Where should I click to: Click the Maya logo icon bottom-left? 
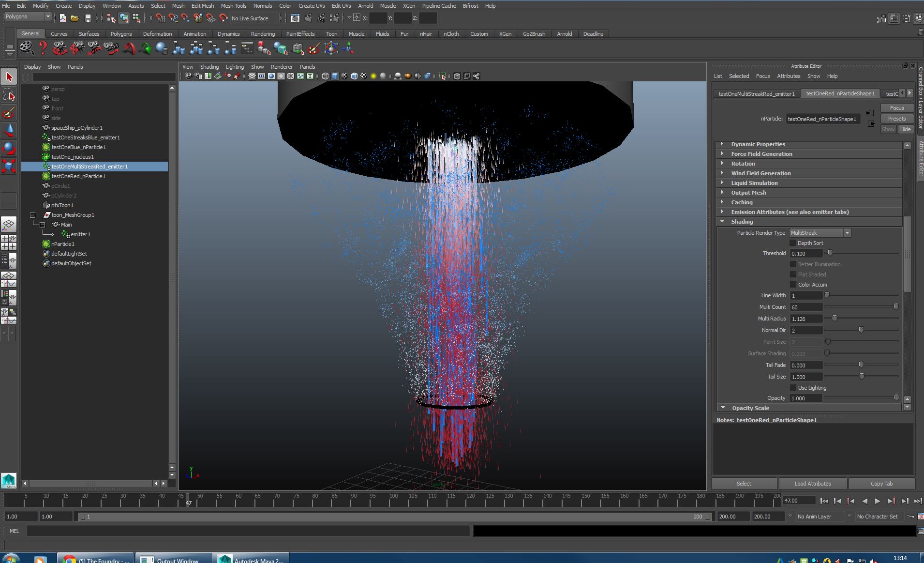(9, 480)
